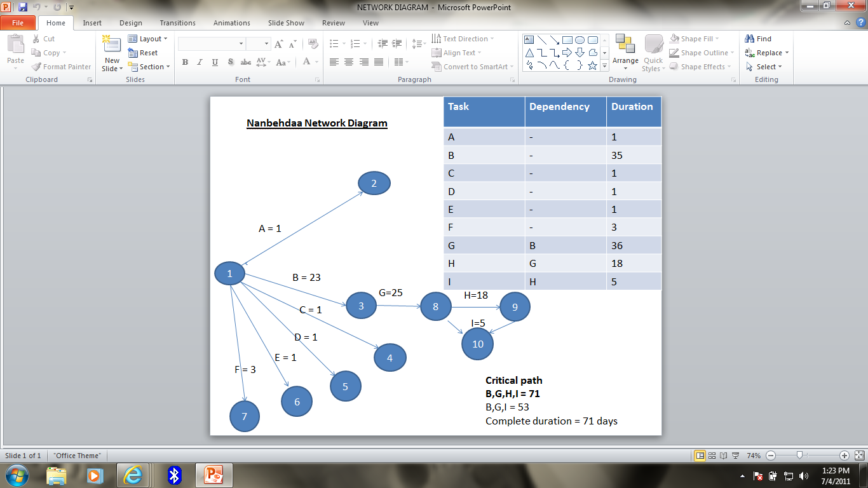Choose the 5-Point Star shape

592,65
